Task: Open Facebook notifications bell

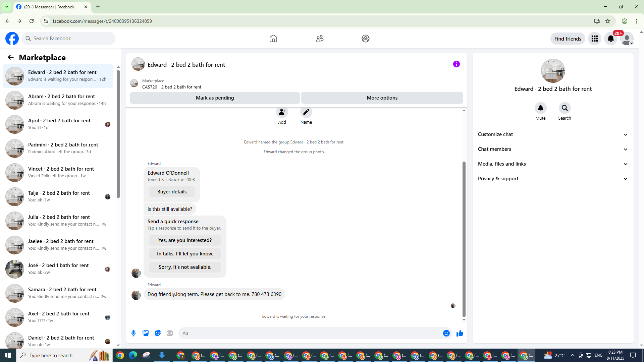Action: (610, 39)
